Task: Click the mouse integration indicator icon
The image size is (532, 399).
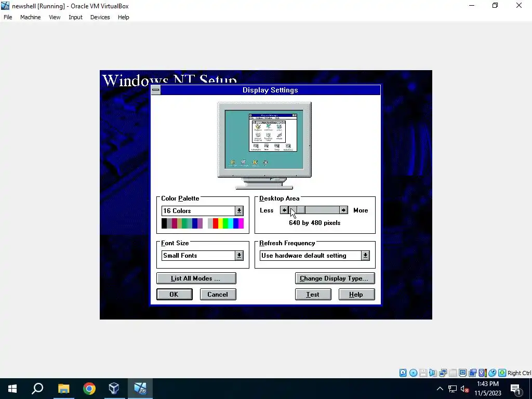Action: tap(492, 373)
